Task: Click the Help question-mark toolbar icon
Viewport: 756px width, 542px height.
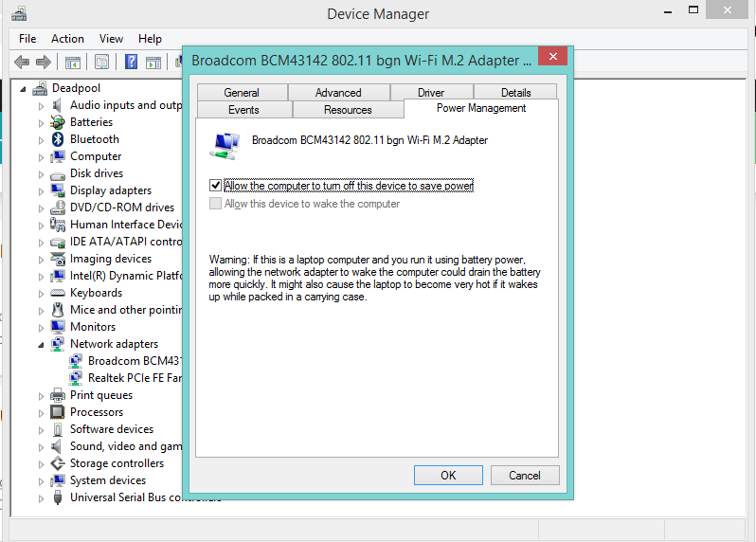Action: point(131,62)
